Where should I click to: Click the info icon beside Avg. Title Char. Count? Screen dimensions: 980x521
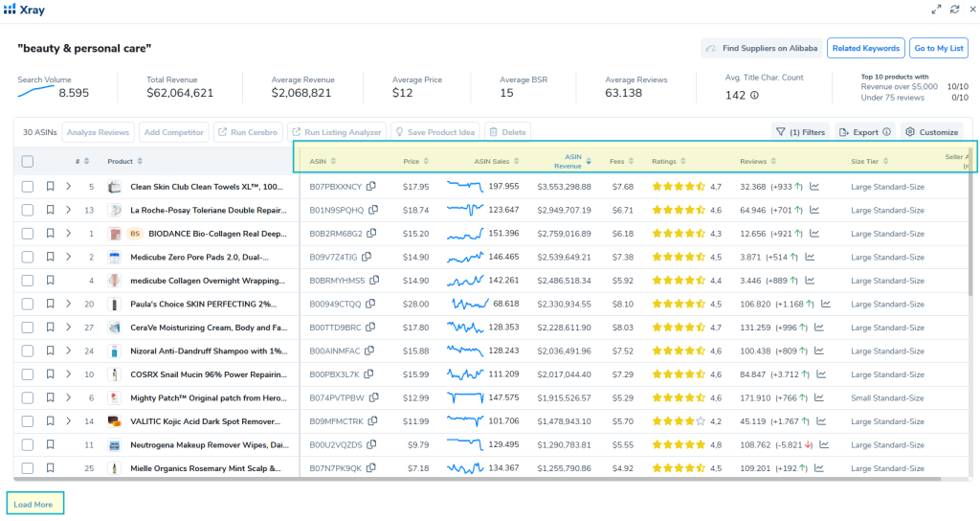pyautogui.click(x=754, y=95)
